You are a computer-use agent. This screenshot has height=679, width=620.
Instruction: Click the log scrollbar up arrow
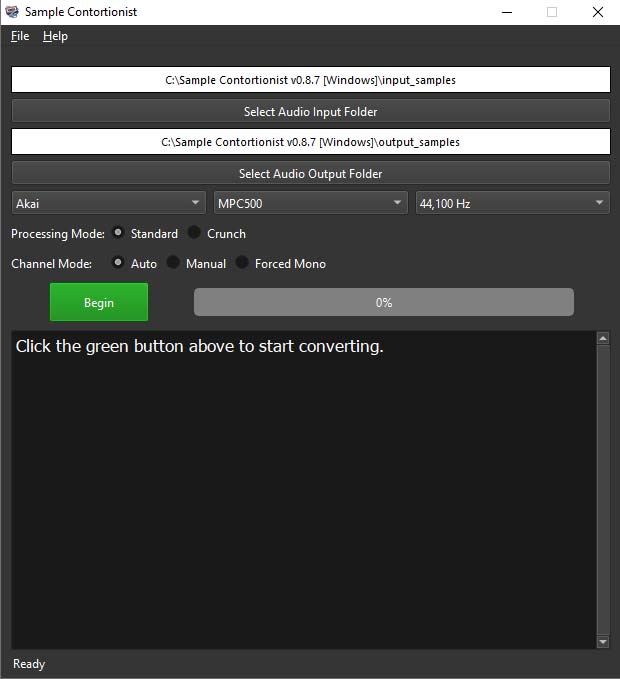[603, 338]
